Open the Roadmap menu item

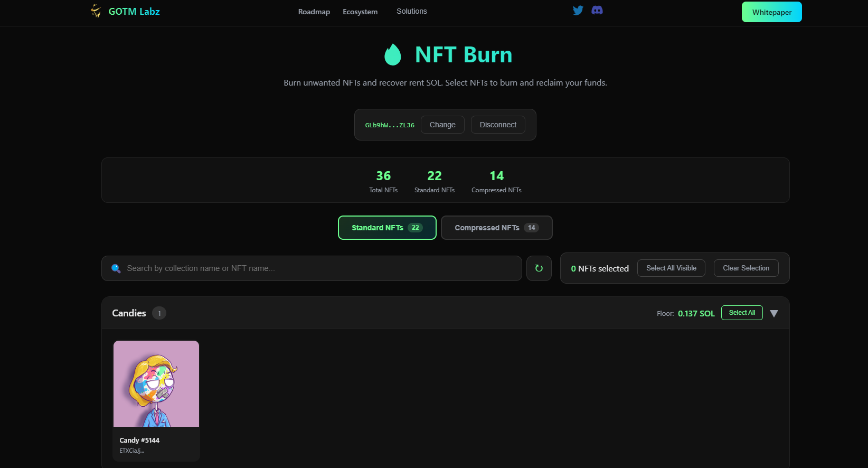coord(314,12)
